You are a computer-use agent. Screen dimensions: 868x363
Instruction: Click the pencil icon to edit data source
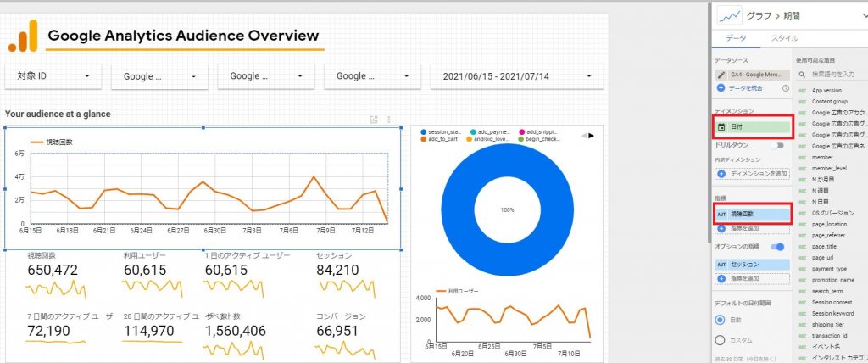721,75
